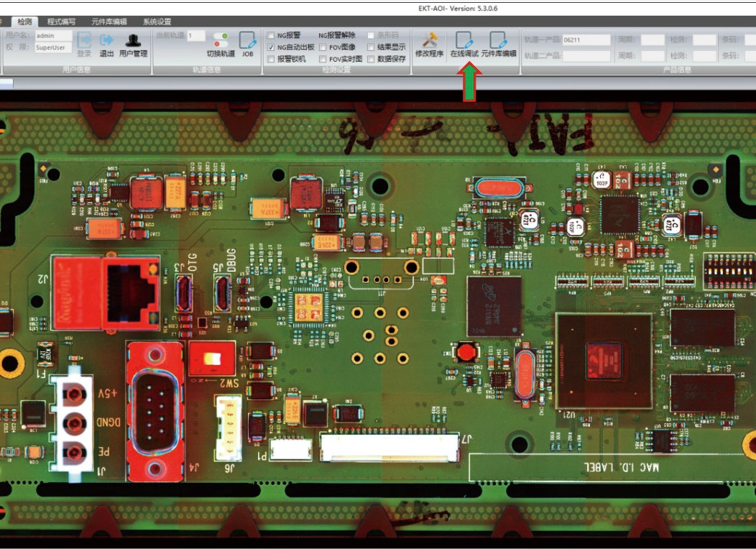Screen dimensions: 756x549
Task: Toggle the FOV实时图 checkbox
Action: point(323,59)
